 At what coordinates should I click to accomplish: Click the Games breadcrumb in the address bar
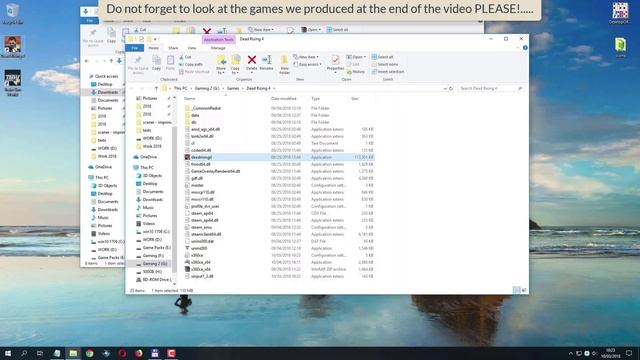click(x=233, y=89)
